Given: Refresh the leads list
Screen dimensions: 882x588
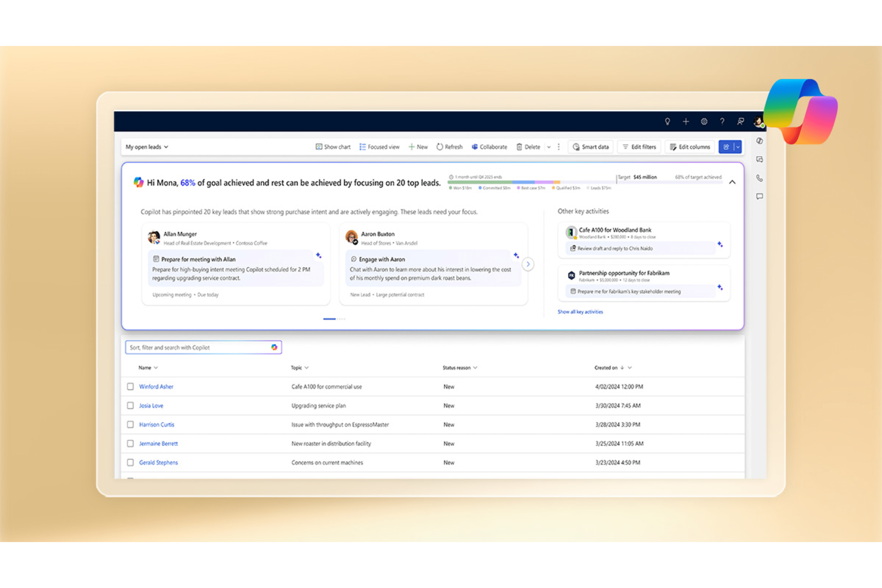Looking at the screenshot, I should [449, 147].
